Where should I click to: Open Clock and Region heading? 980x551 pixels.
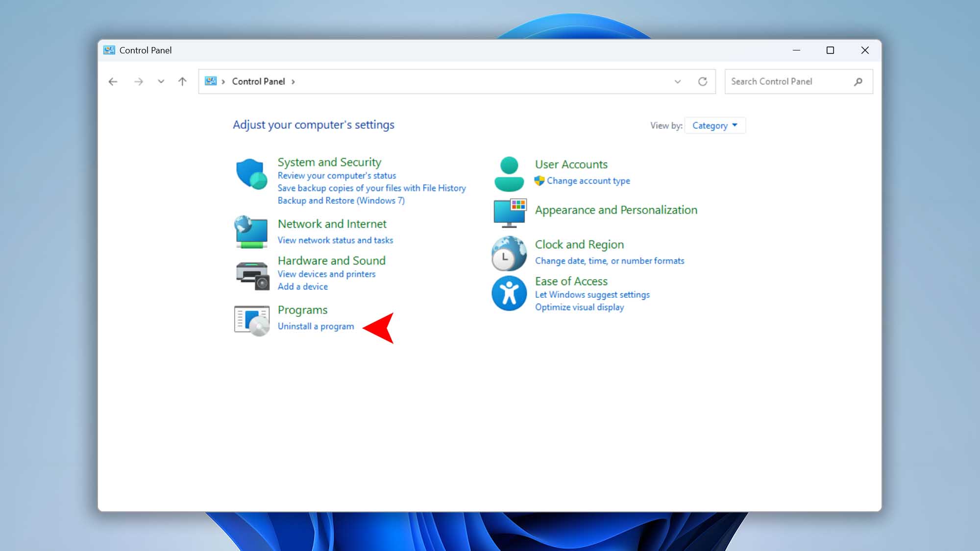(x=579, y=244)
